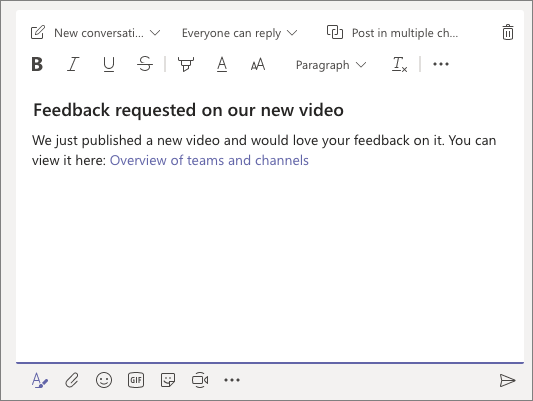Expand the New conversation type dropdown
This screenshot has width=533, height=401.
click(x=107, y=33)
